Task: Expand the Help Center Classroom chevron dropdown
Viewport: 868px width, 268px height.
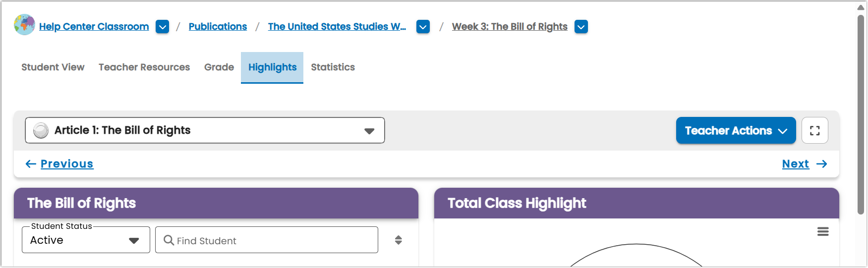Action: 162,27
